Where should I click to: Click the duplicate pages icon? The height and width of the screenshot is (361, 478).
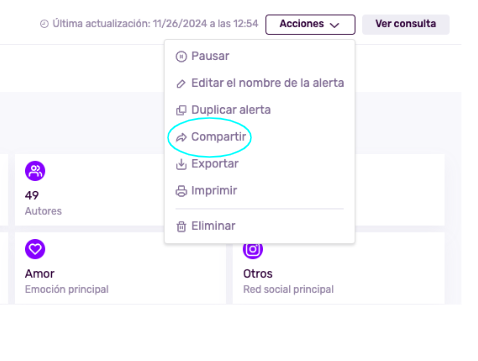point(181,110)
